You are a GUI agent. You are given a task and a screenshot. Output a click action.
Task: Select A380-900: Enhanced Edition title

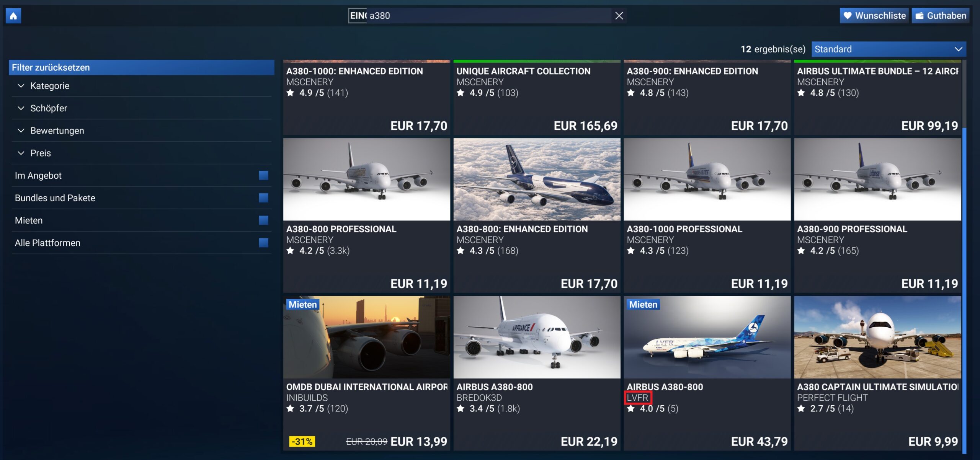click(x=692, y=71)
